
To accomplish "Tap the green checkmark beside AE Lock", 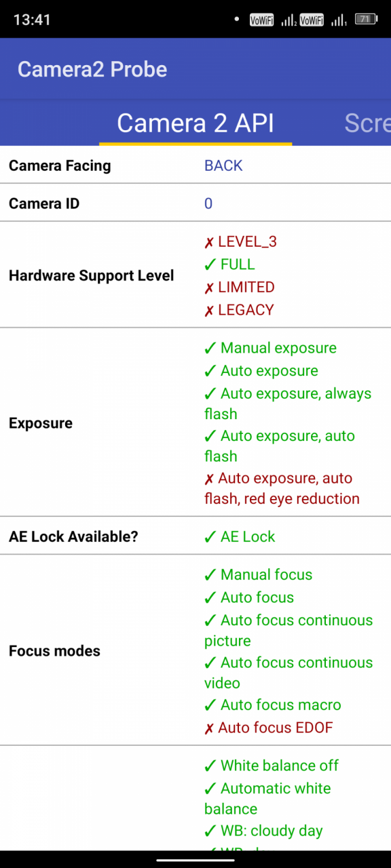I will click(210, 537).
